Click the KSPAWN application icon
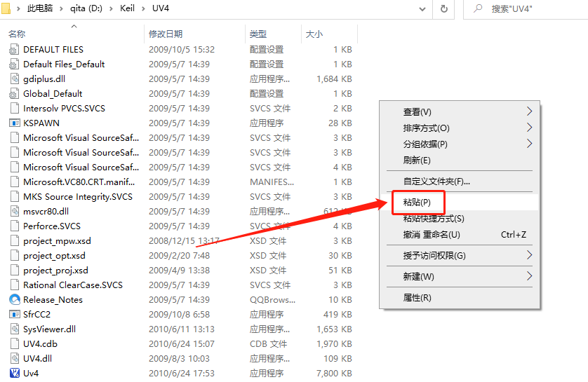588x382 pixels. click(x=14, y=123)
